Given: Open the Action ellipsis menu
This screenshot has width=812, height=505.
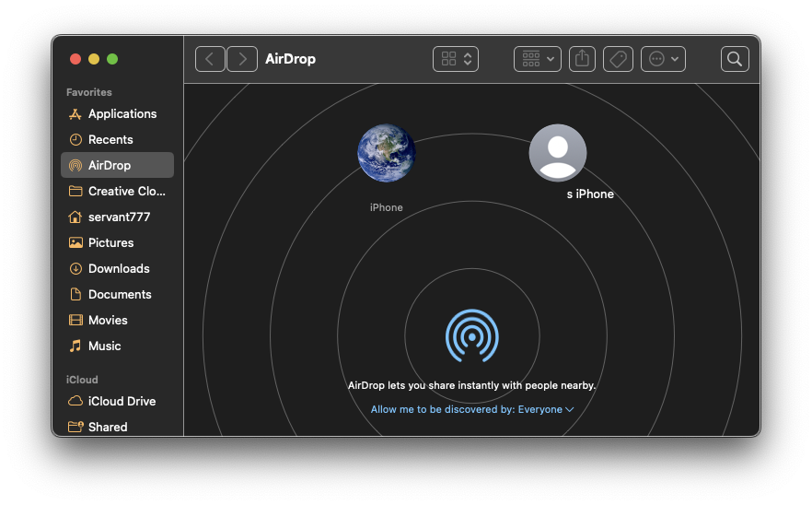Looking at the screenshot, I should (663, 59).
